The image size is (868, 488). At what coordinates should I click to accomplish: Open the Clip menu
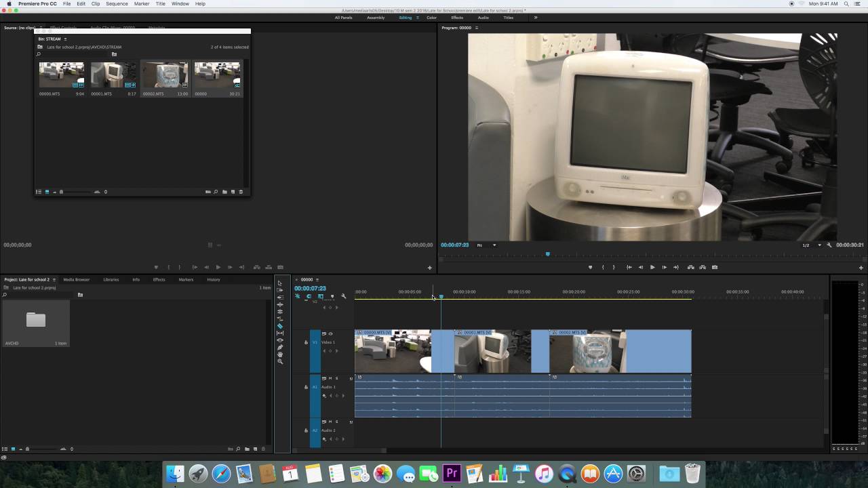pyautogui.click(x=96, y=4)
